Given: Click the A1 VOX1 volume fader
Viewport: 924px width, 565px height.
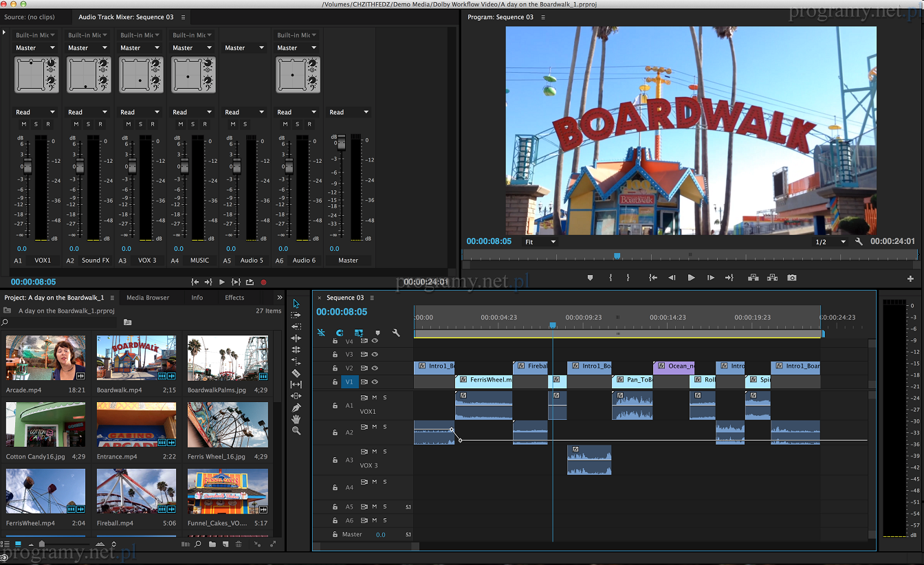Looking at the screenshot, I should click(27, 167).
